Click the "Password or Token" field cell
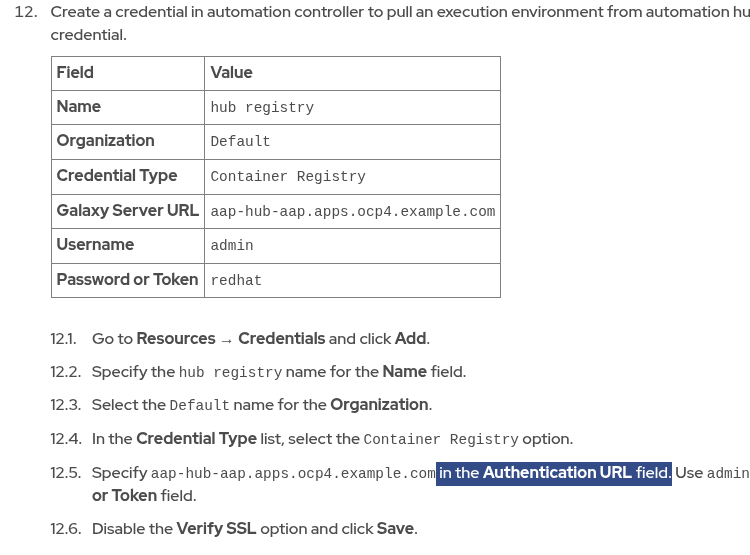This screenshot has height=555, width=750. tap(127, 280)
